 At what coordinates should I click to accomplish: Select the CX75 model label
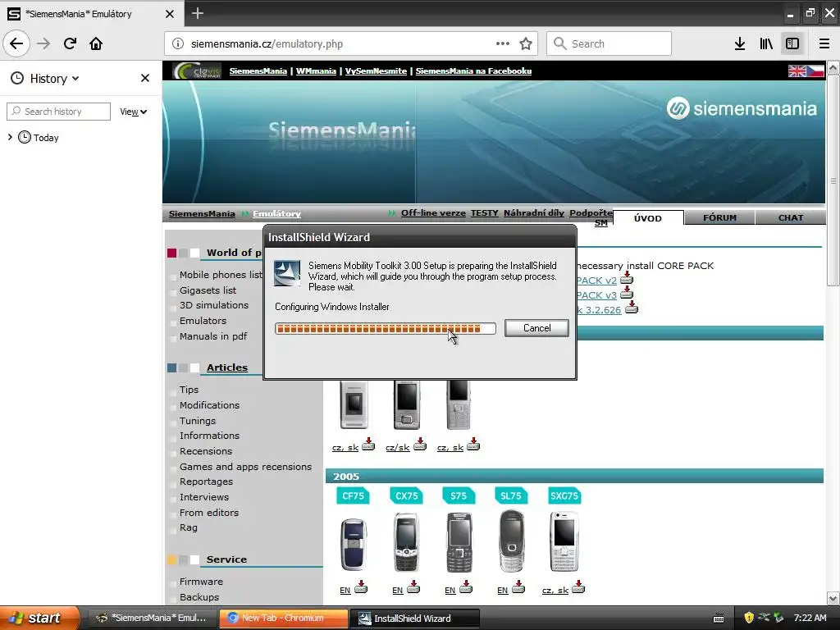point(406,495)
